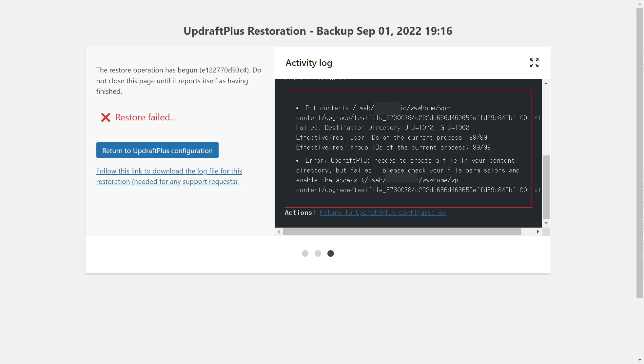Click the log's horizontal scroll-right arrow
This screenshot has height=364, width=644.
(538, 232)
